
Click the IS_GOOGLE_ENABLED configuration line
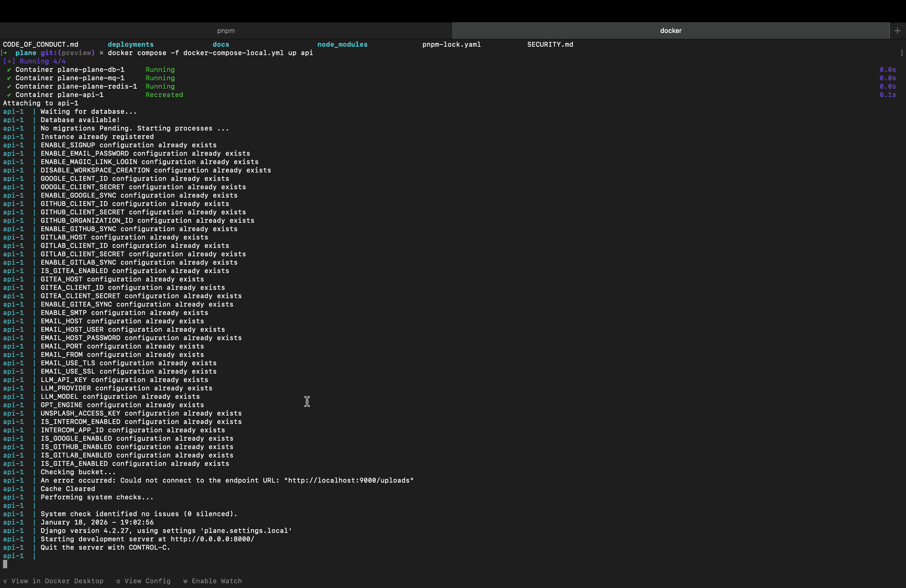[137, 438]
